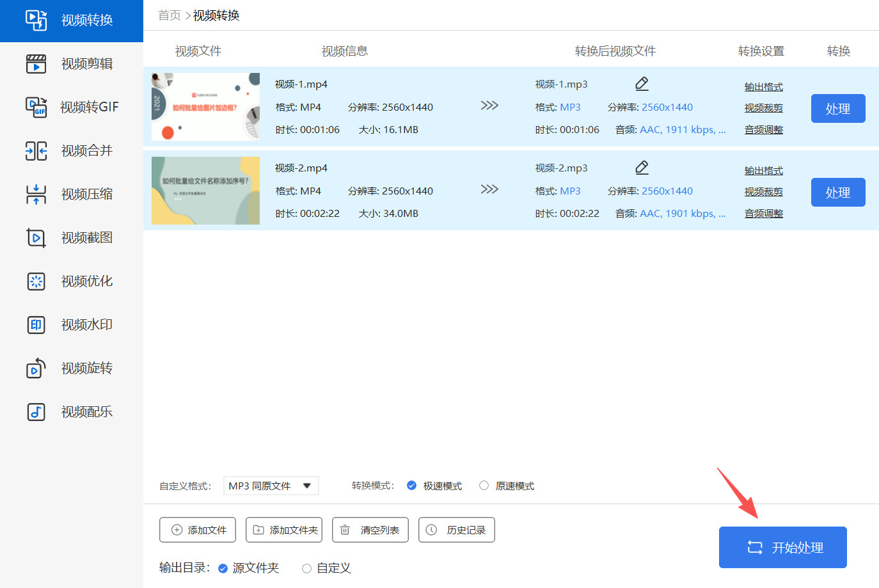Open the 视频转换 sidebar tab

72,20
